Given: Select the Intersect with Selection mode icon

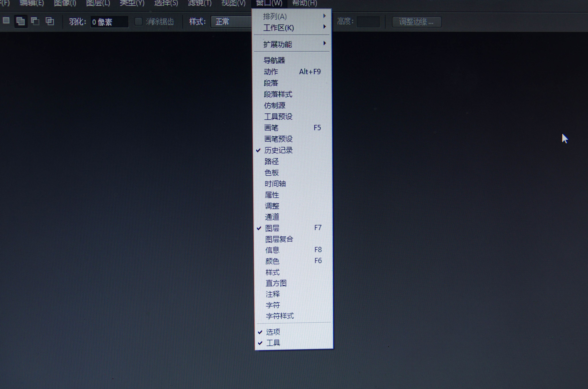Looking at the screenshot, I should pos(50,21).
